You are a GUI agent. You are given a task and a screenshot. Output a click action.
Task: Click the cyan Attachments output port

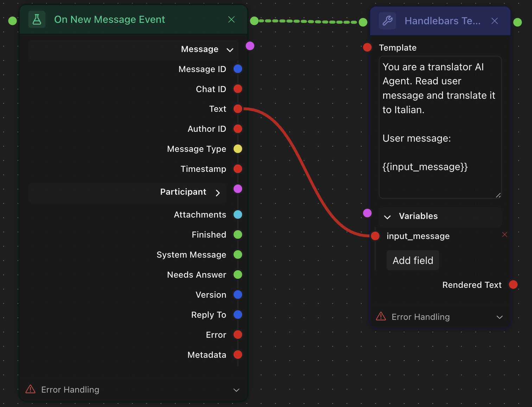pyautogui.click(x=238, y=215)
